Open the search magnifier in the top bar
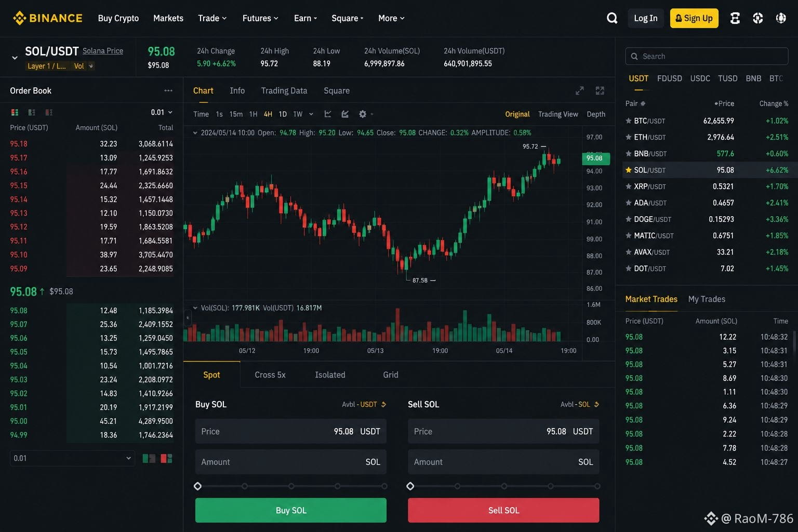The width and height of the screenshot is (798, 532). pos(612,18)
